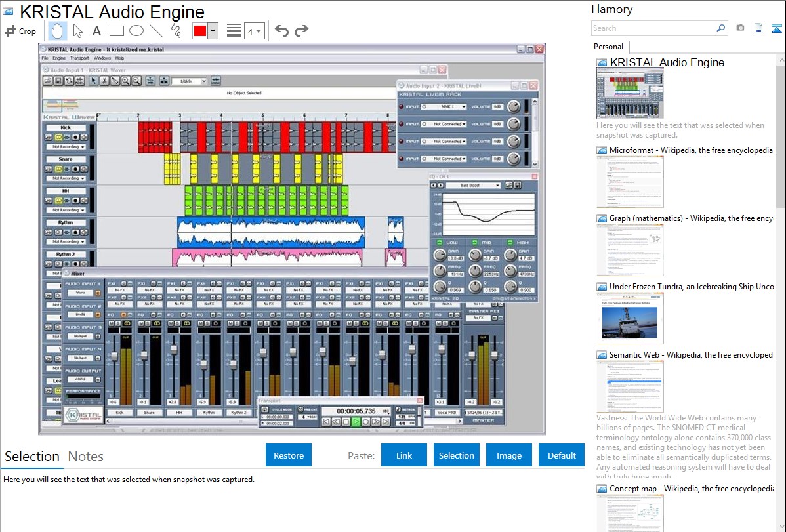
Task: Click the red color swatch
Action: [x=199, y=31]
